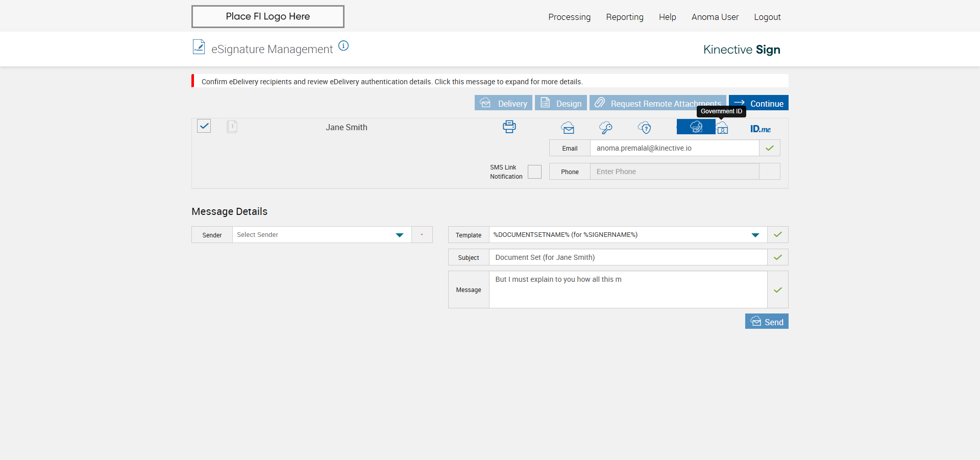Select the cloud key password authentication icon
The width and height of the screenshot is (980, 460).
(606, 128)
